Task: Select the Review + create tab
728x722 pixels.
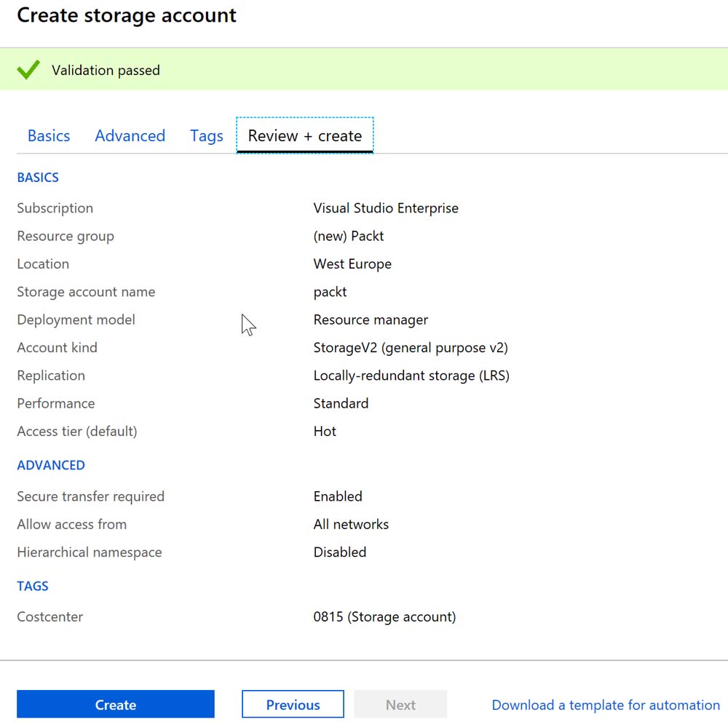Action: pyautogui.click(x=304, y=136)
